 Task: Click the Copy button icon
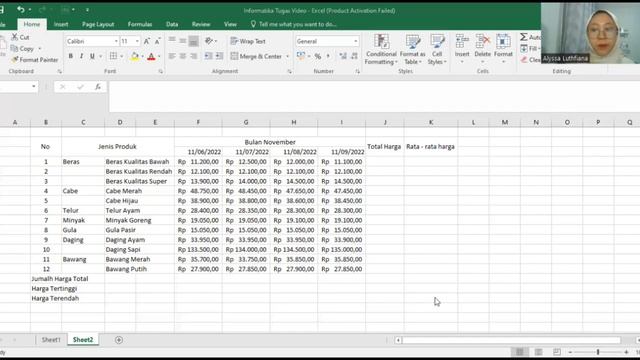click(x=14, y=49)
